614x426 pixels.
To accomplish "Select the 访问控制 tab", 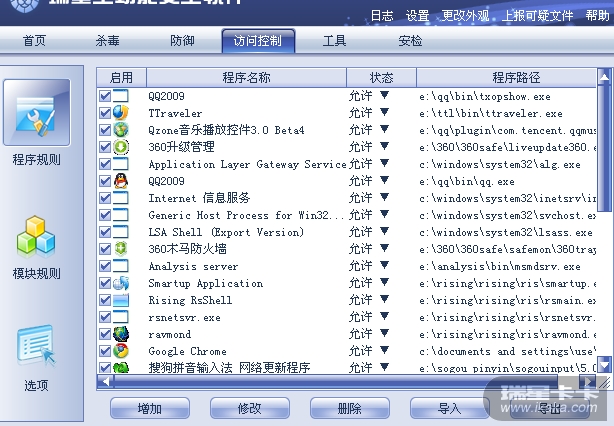I will click(258, 41).
